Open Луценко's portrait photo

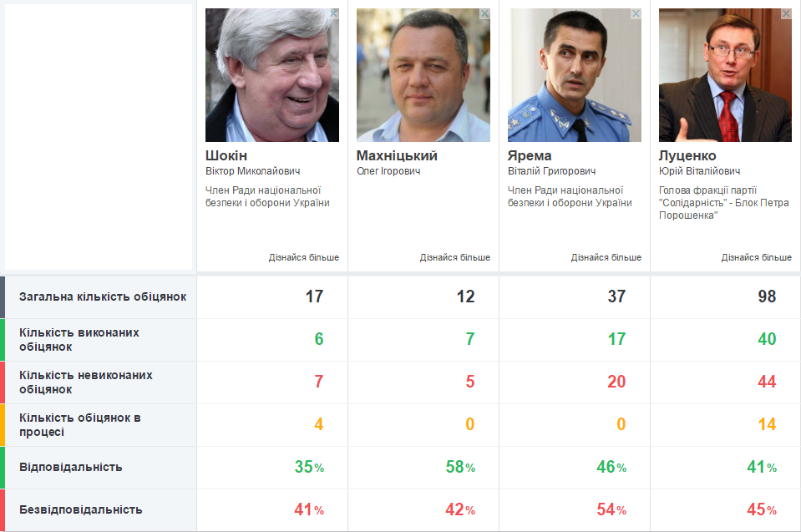tap(725, 75)
